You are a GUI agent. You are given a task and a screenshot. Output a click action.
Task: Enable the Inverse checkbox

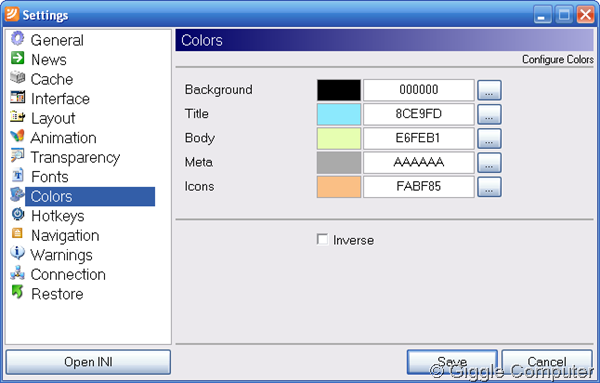click(x=322, y=240)
